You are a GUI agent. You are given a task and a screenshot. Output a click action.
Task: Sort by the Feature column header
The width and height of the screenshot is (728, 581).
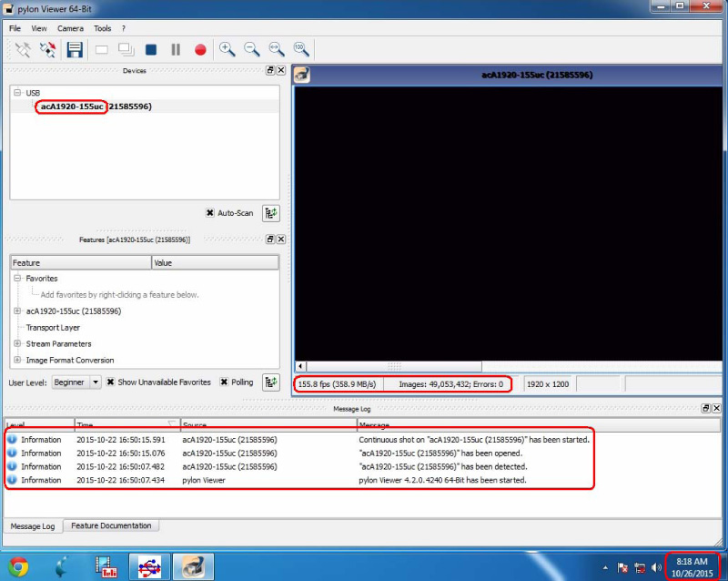(81, 262)
